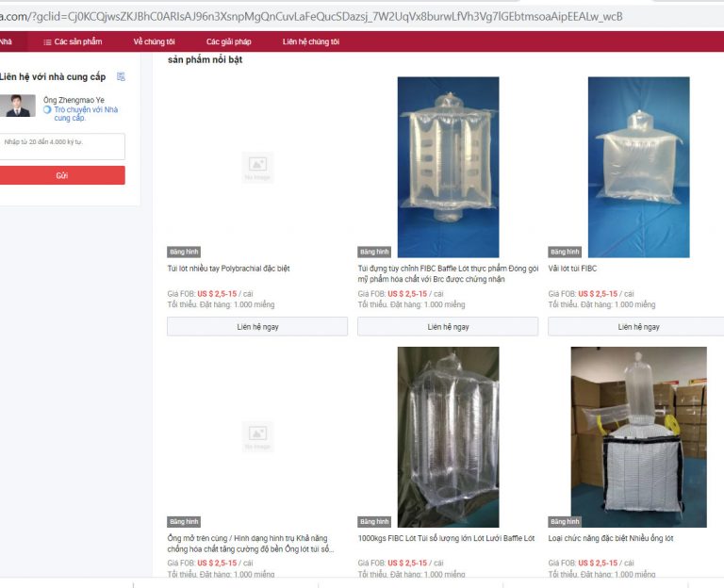The height and width of the screenshot is (588, 724).
Task: Open the 1000kgs FIBC Lót product image
Action: [x=448, y=437]
